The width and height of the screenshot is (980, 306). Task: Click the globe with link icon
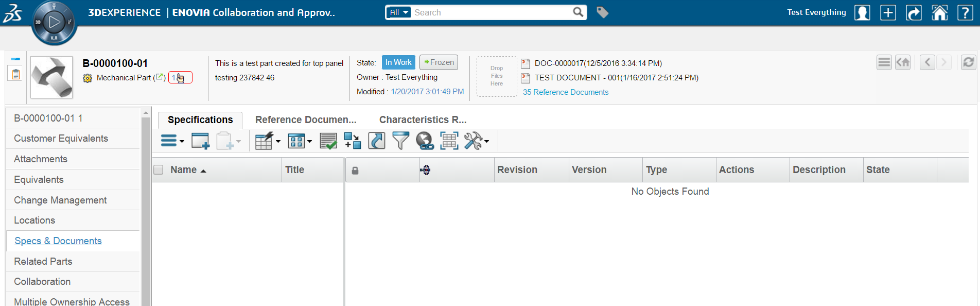point(425,141)
